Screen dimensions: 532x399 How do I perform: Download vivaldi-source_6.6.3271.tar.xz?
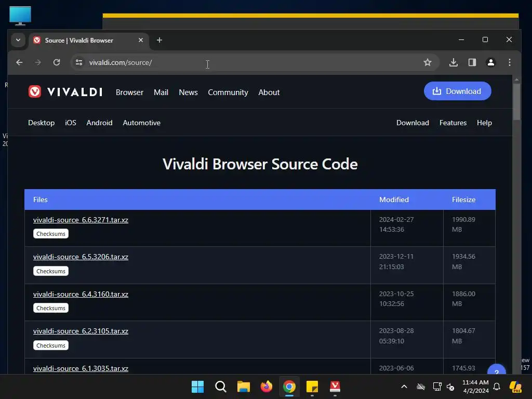pyautogui.click(x=81, y=220)
